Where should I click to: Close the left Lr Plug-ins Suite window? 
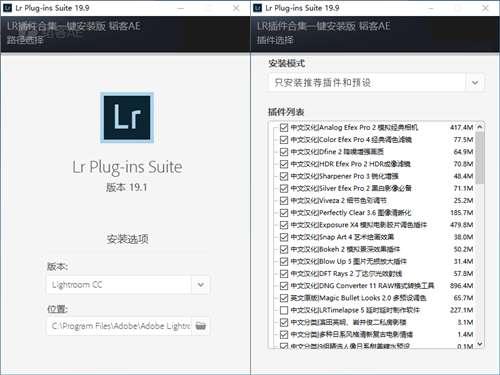pos(236,8)
